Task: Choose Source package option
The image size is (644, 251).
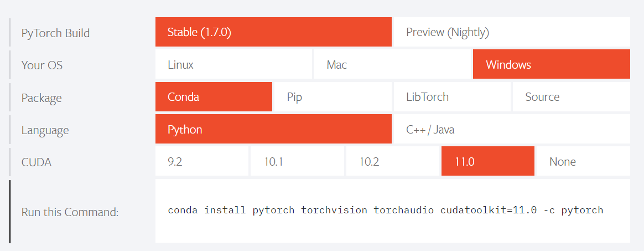Action: coord(572,97)
